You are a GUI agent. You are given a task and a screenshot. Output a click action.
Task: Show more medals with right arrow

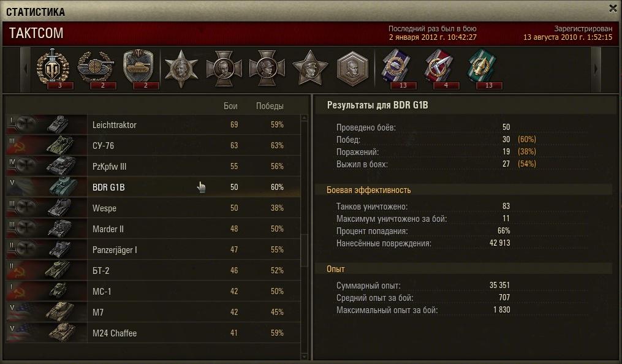[596, 69]
